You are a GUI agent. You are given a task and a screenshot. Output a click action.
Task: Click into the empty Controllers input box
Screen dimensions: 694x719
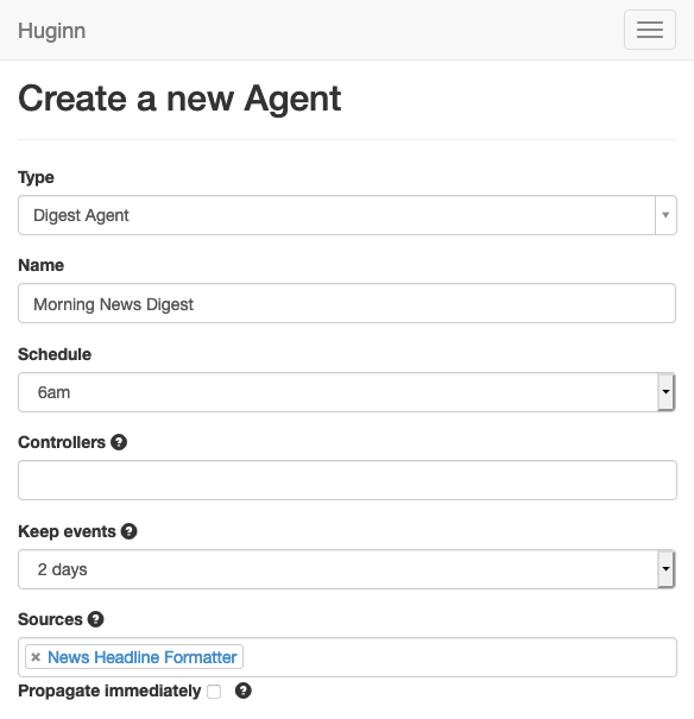[346, 480]
